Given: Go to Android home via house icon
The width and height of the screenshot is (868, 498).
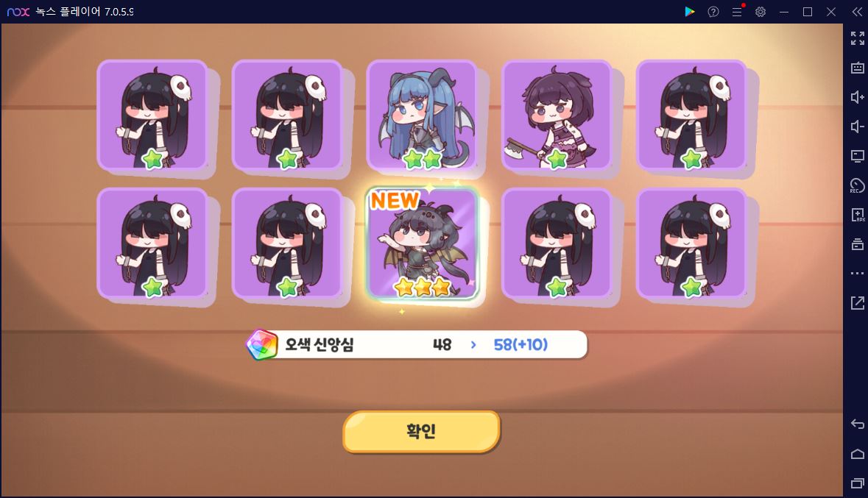Looking at the screenshot, I should [858, 454].
